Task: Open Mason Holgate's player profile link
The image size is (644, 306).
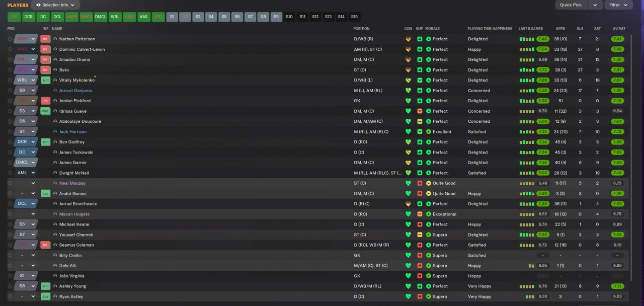Action: coord(74,214)
